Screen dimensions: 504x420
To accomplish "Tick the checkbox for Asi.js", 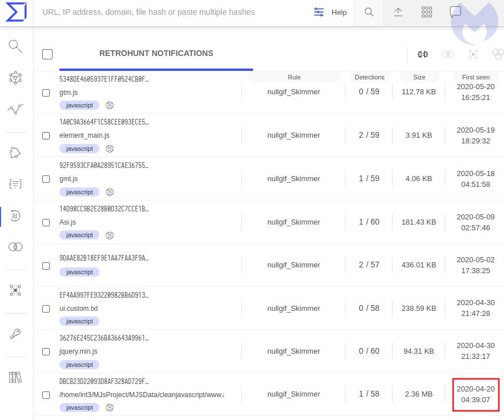I will coord(46,222).
